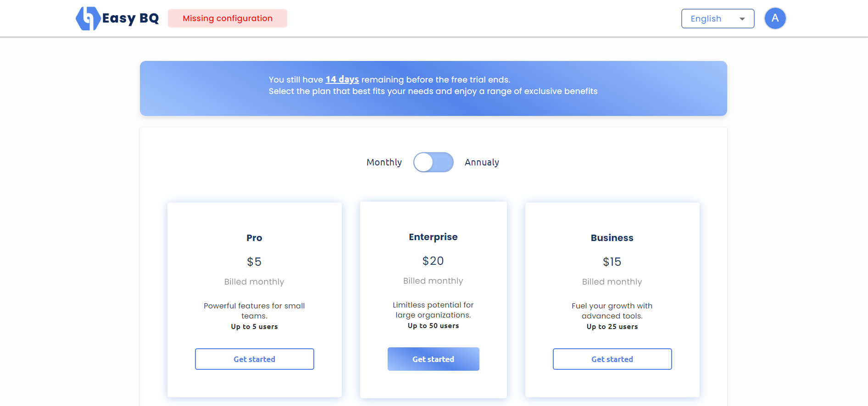Select the Business plan title
The height and width of the screenshot is (406, 868).
pos(612,238)
